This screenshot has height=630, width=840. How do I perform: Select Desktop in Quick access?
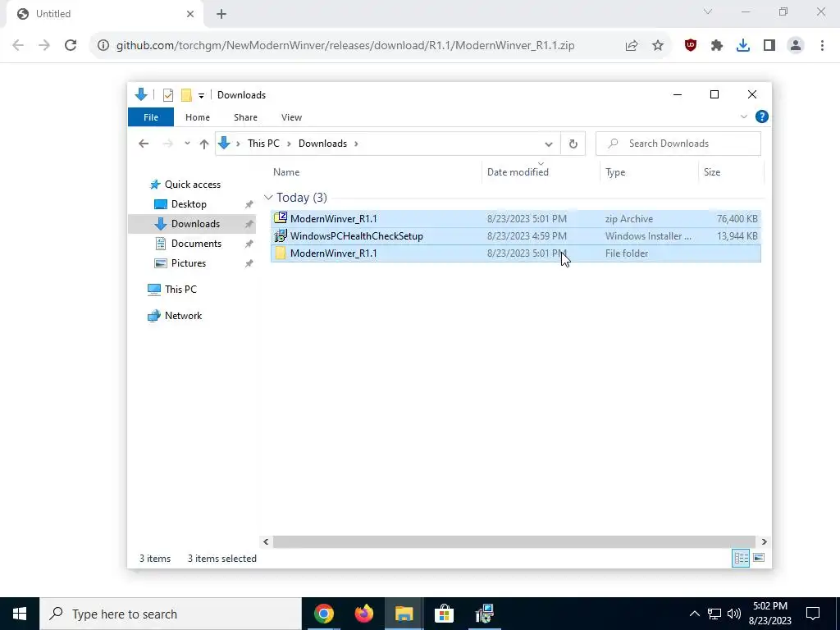[189, 204]
